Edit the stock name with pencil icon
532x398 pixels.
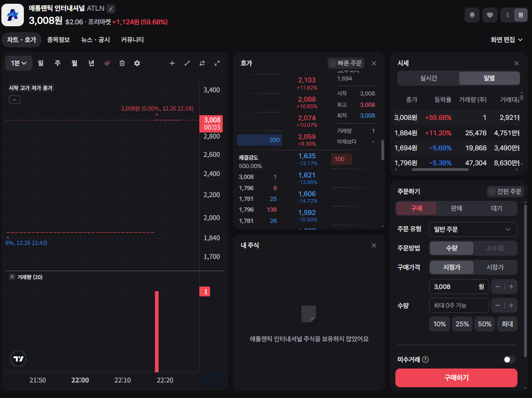(x=110, y=8)
